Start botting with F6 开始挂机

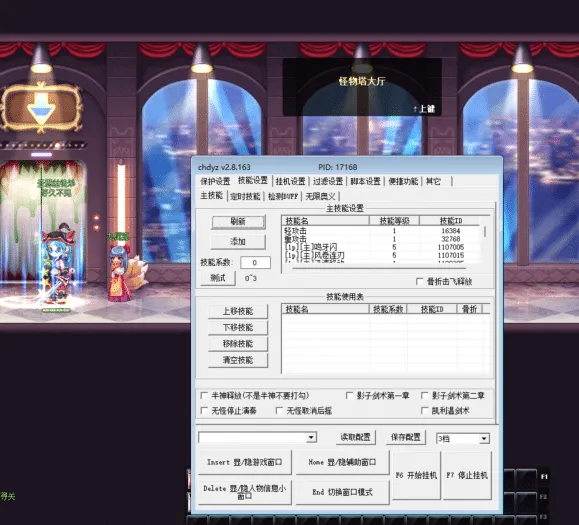point(417,476)
